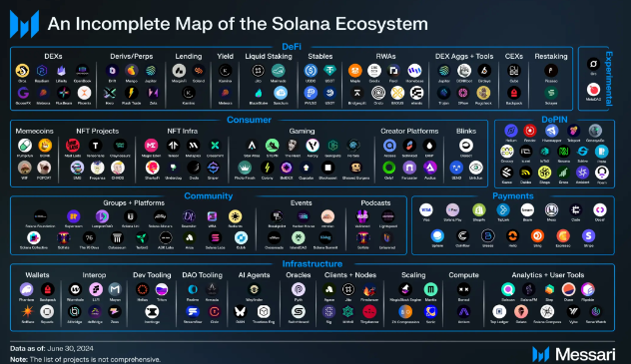The image size is (631, 364).
Task: Click the MarginFi icon under Lending
Action: [179, 71]
